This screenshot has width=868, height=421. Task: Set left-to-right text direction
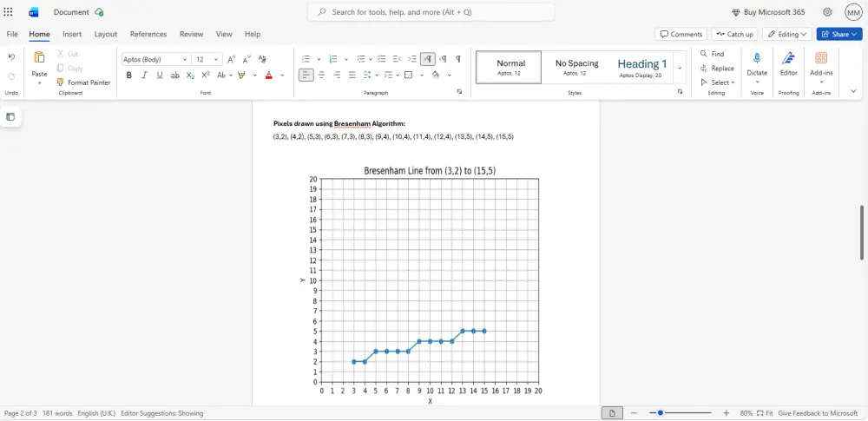428,59
